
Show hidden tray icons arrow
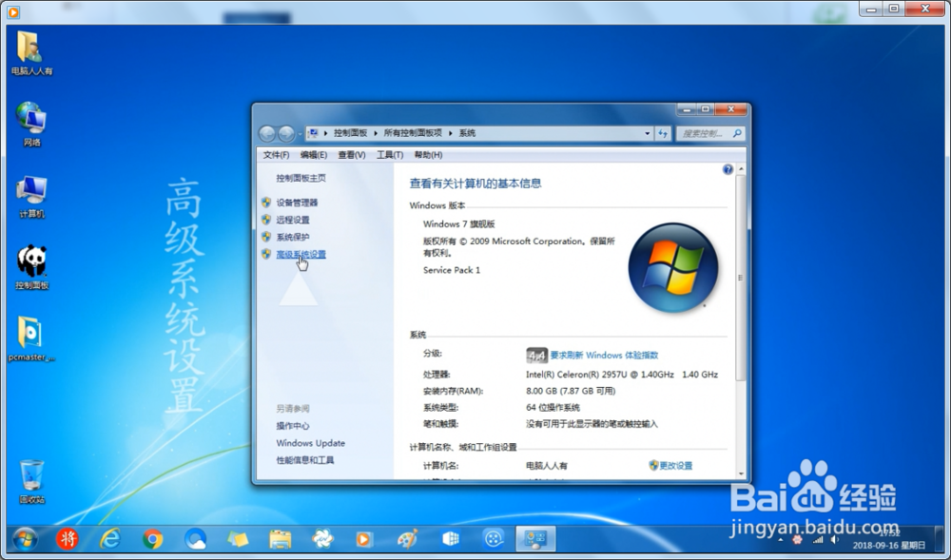(781, 539)
